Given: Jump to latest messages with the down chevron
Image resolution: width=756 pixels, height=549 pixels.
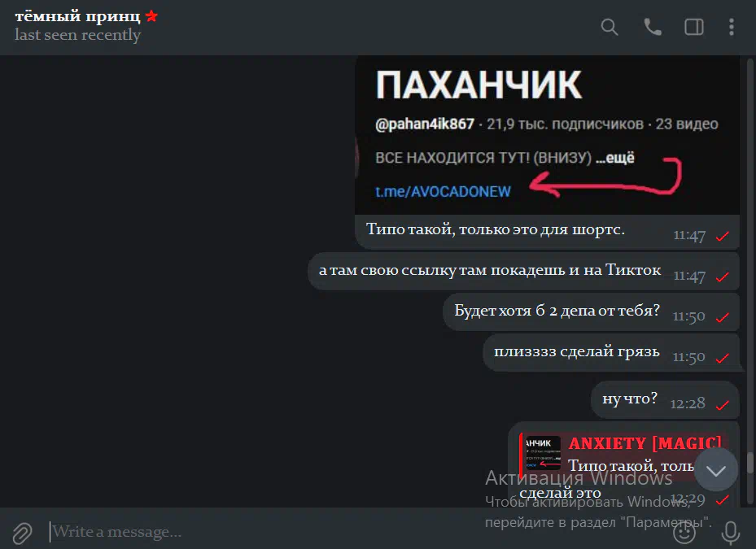Looking at the screenshot, I should click(716, 470).
